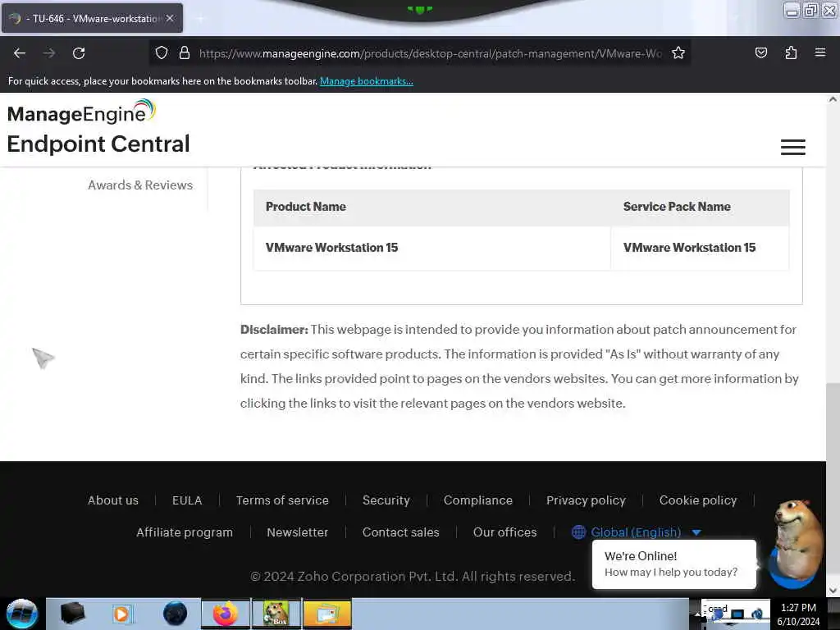The height and width of the screenshot is (630, 840).
Task: Open the Security footer link
Action: click(x=386, y=500)
